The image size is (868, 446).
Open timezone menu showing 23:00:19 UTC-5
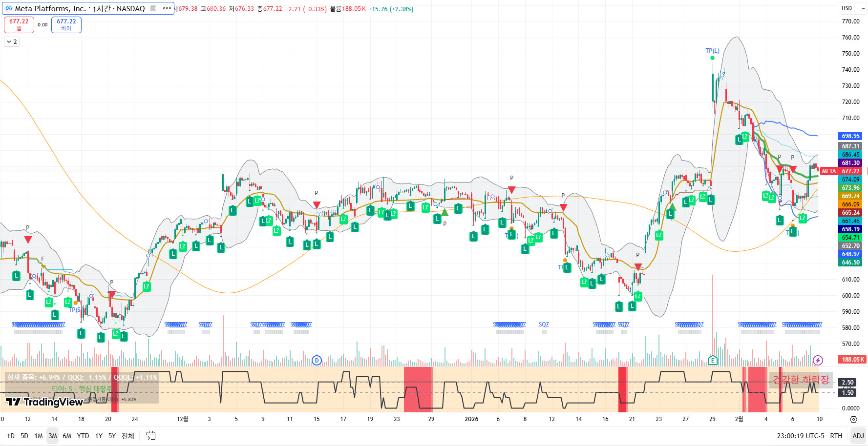coord(800,436)
